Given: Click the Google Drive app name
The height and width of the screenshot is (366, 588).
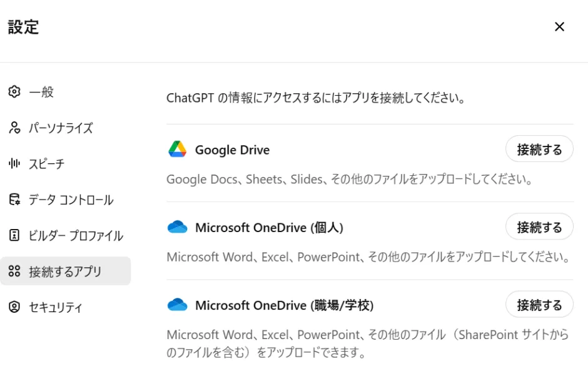Looking at the screenshot, I should pyautogui.click(x=232, y=150).
